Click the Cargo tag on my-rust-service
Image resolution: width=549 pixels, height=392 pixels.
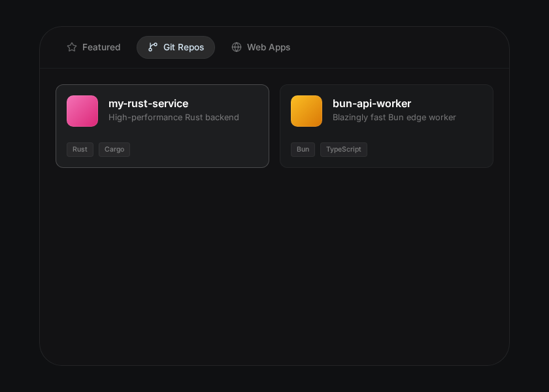(114, 149)
